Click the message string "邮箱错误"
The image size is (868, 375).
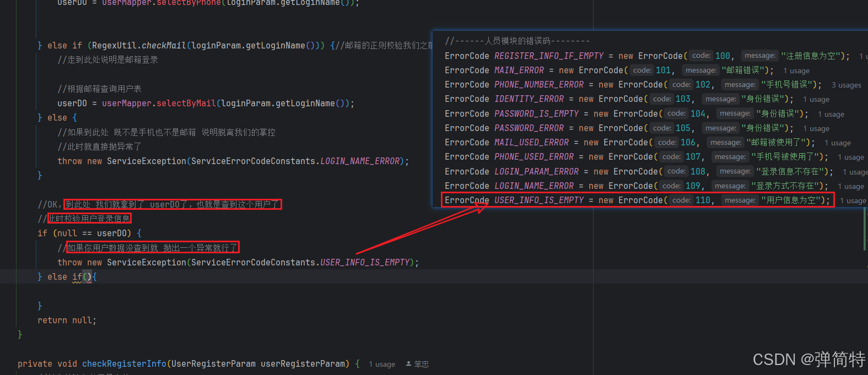tap(744, 70)
